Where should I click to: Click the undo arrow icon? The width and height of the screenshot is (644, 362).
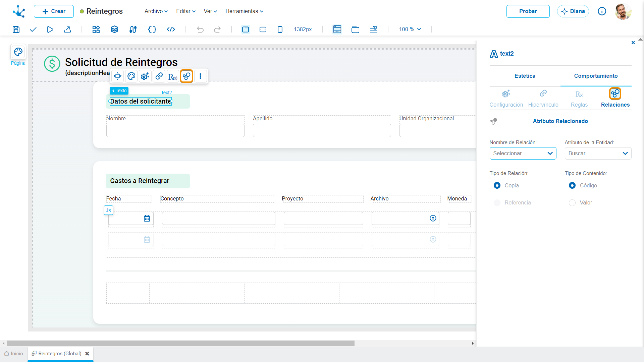click(200, 29)
